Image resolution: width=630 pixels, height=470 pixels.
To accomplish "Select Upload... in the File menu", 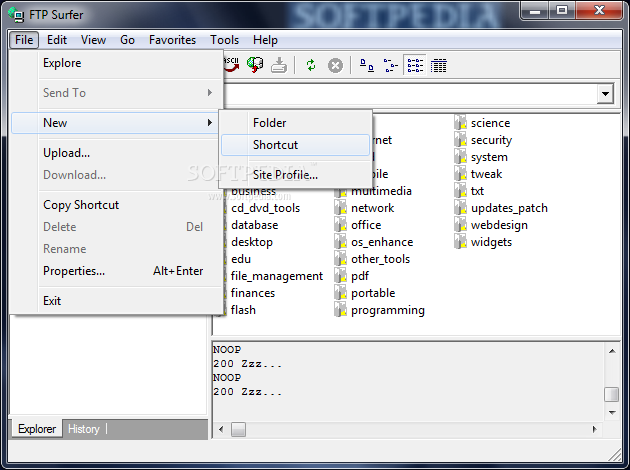I will (x=117, y=153).
